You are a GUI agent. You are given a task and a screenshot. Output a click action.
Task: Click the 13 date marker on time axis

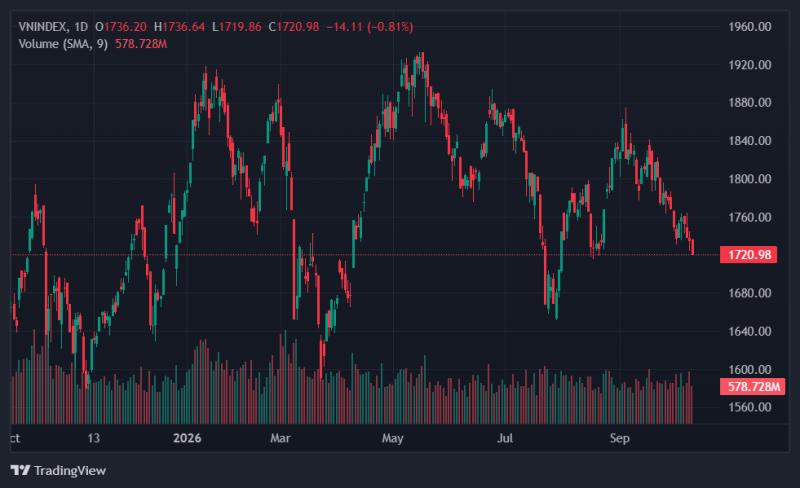(x=93, y=438)
